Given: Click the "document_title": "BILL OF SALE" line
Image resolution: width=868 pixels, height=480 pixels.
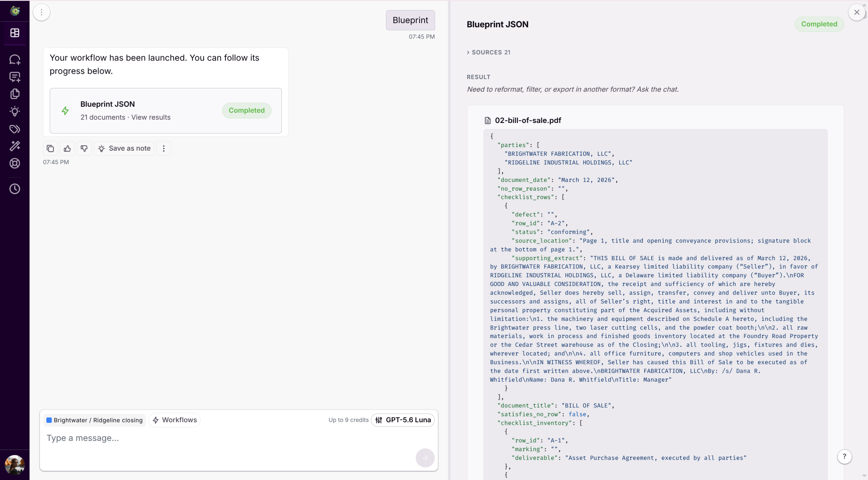Looking at the screenshot, I should (x=556, y=406).
